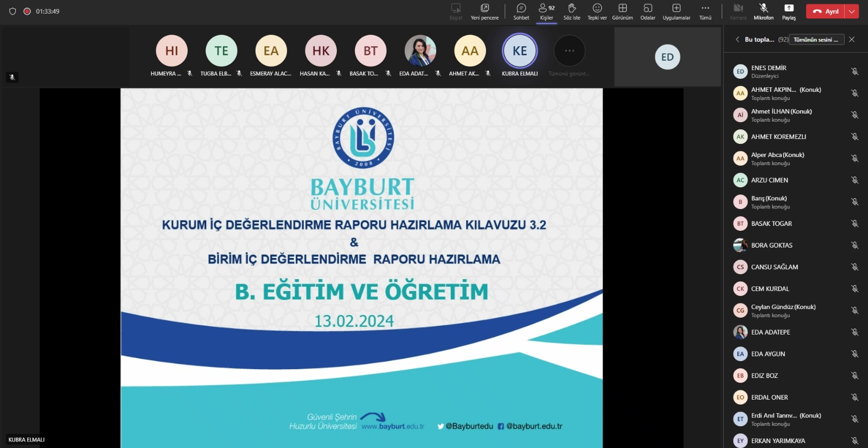Select AHMET KOREMEZLI in list
Screen dimensions: 868x448
click(x=796, y=137)
